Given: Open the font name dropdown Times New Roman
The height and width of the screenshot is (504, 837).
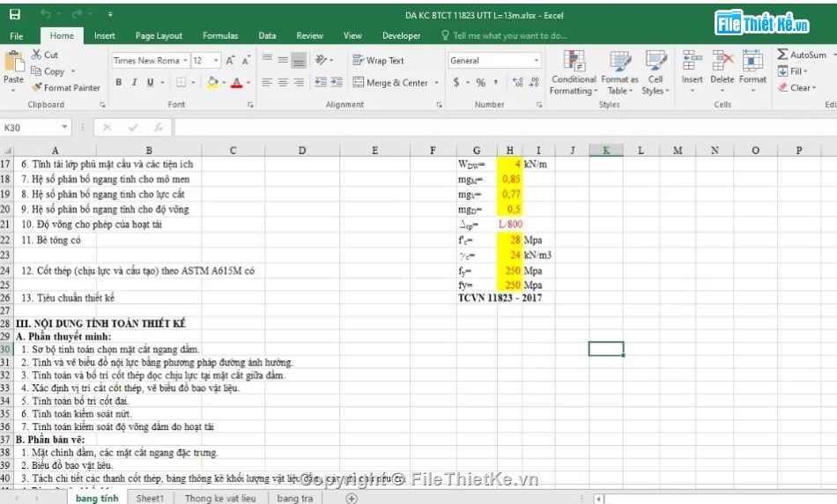Looking at the screenshot, I should coord(185,60).
